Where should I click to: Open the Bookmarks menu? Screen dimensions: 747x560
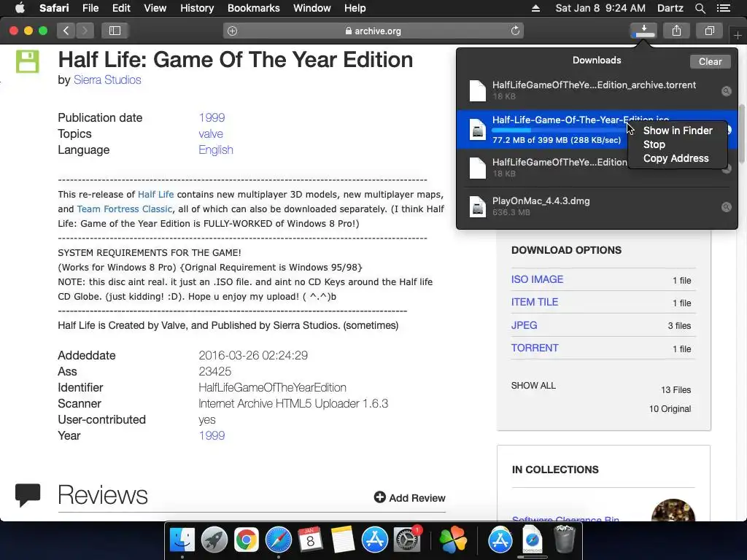tap(253, 8)
